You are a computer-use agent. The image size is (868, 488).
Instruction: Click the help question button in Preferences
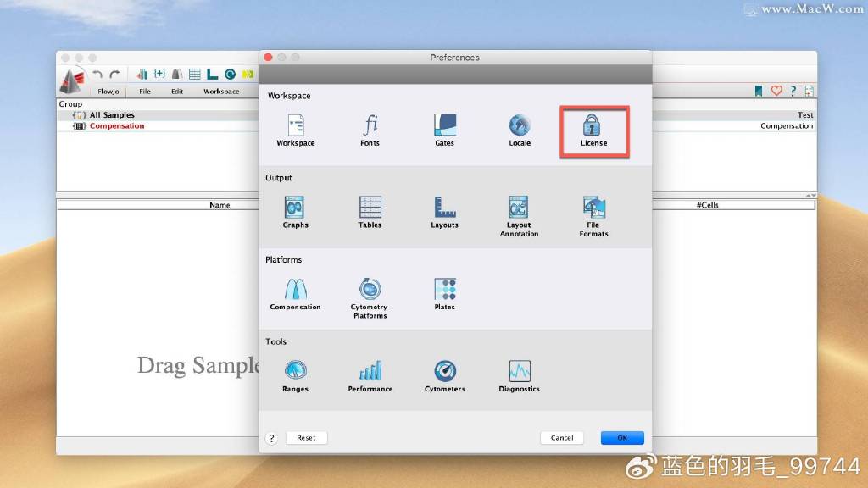tap(271, 438)
